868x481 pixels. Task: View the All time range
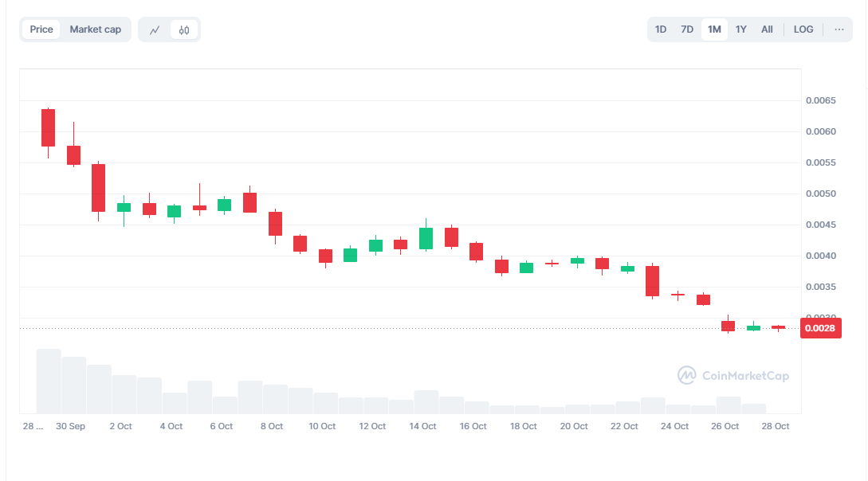pos(766,29)
